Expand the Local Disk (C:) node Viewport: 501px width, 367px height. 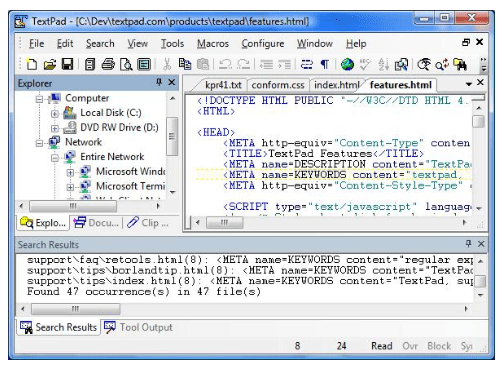pyautogui.click(x=54, y=114)
